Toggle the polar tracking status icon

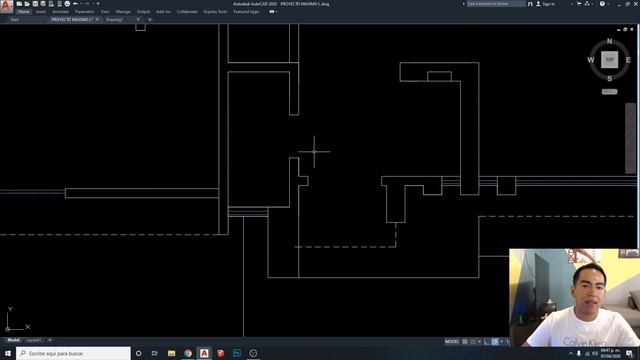pos(495,342)
